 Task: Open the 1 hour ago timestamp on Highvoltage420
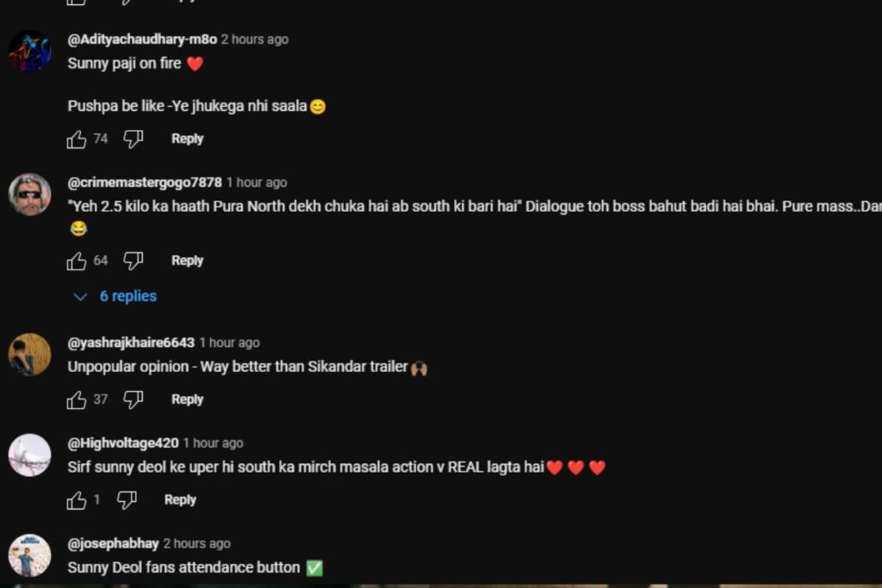click(214, 443)
